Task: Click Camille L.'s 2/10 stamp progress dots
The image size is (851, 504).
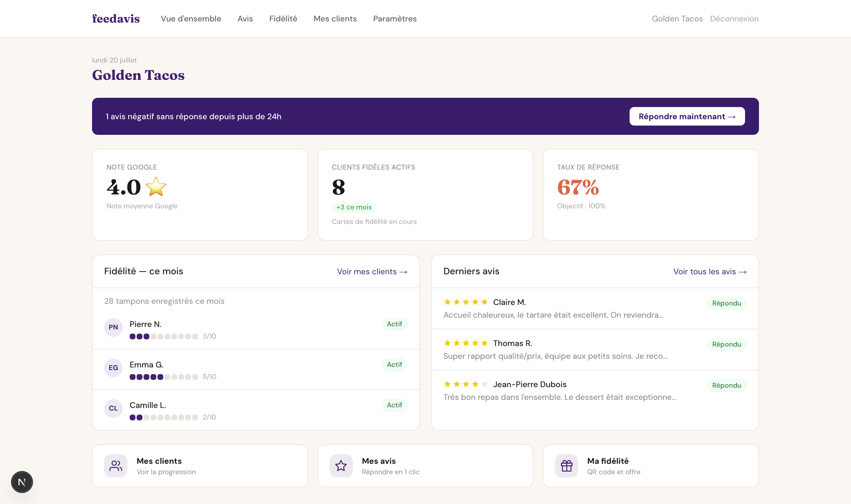Action: pos(164,417)
